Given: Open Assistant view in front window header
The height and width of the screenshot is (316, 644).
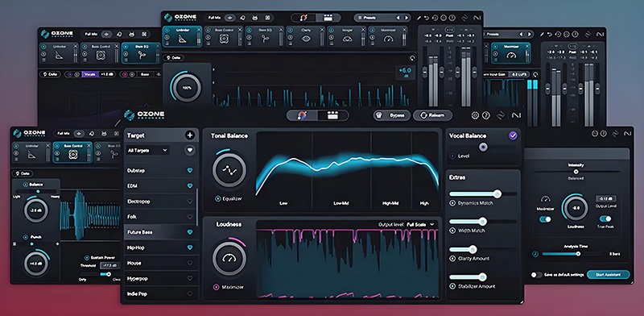Looking at the screenshot, I should pyautogui.click(x=303, y=115).
